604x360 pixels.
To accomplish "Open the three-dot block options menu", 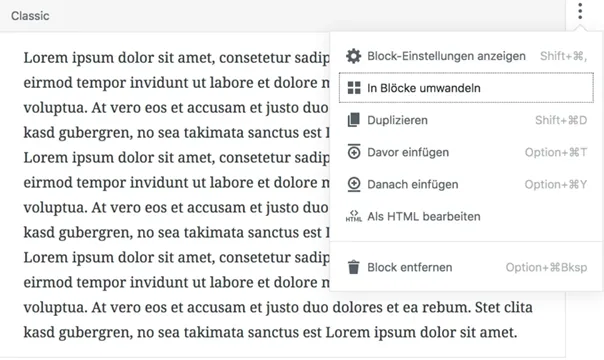I will [x=580, y=11].
